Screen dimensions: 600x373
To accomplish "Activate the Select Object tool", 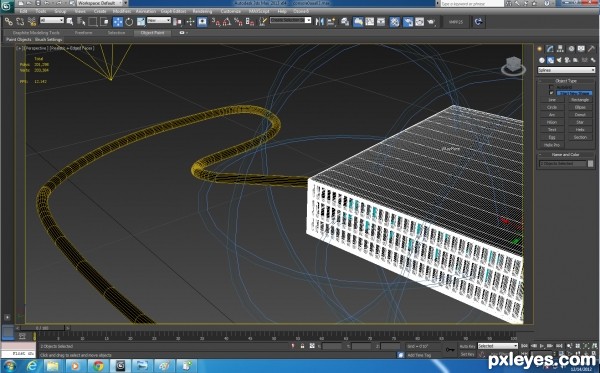I will (70, 22).
